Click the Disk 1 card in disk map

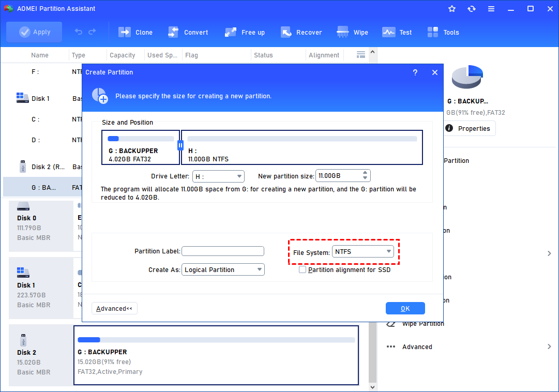[41, 288]
